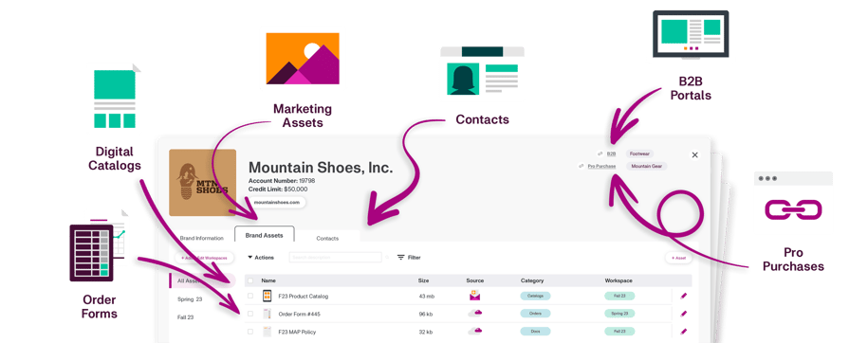This screenshot has width=868, height=343.
Task: Click the chain link icon beside Pro Purchase
Action: click(x=581, y=166)
